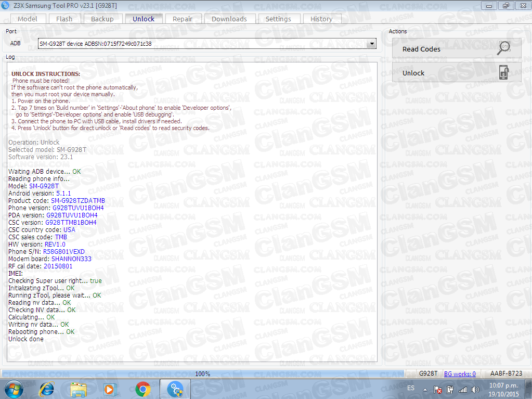This screenshot has height=399, width=532.
Task: Click the volume speaker tray icon
Action: (475, 390)
